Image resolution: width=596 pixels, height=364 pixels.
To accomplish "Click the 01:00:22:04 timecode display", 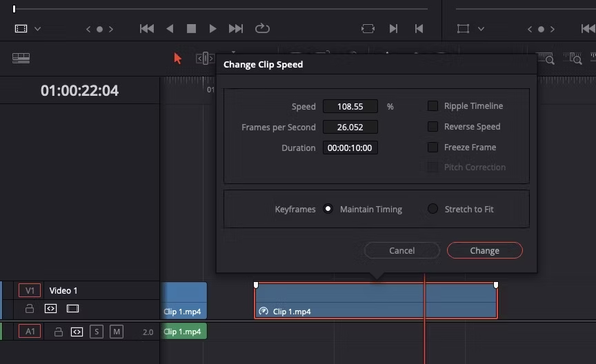I will tap(79, 90).
